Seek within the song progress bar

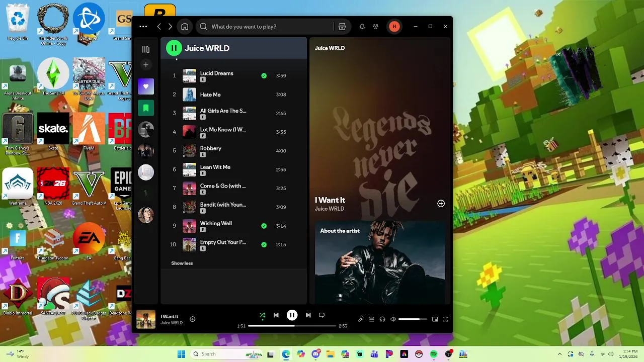(292, 326)
